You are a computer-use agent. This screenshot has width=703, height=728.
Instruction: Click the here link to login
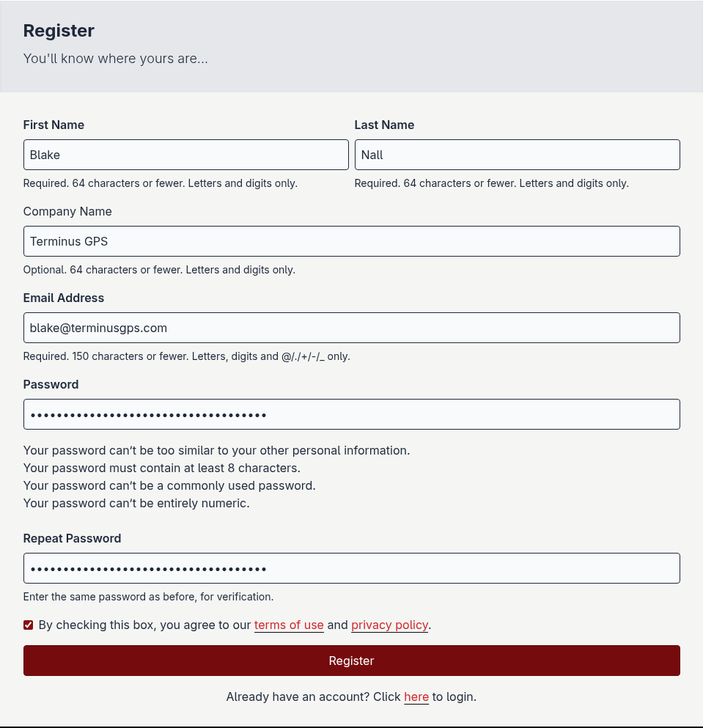tap(416, 696)
